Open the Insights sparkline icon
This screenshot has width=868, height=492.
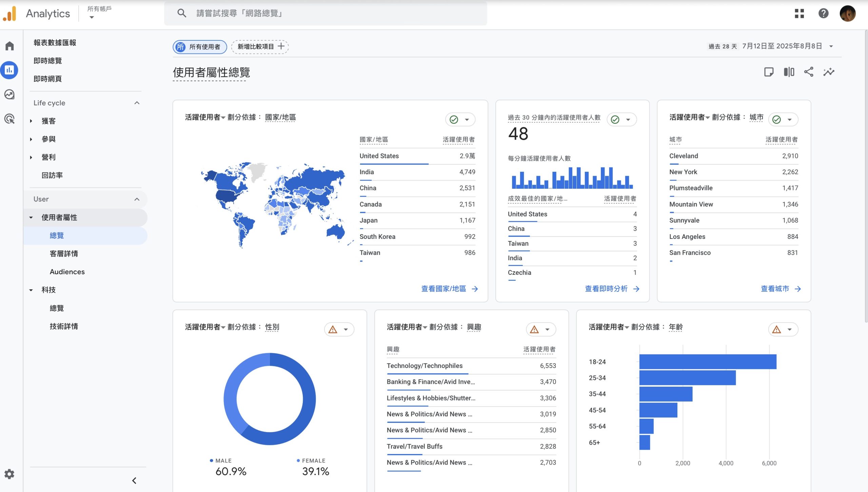[x=829, y=72]
